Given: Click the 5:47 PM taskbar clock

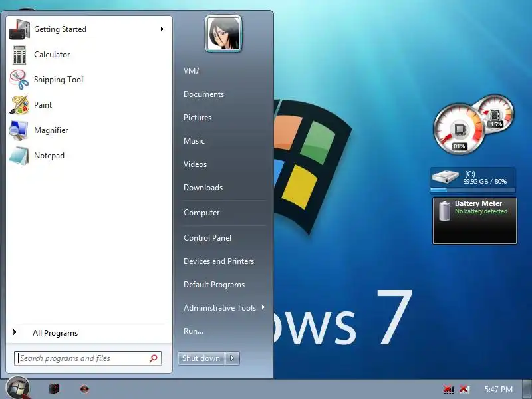Looking at the screenshot, I should point(498,389).
